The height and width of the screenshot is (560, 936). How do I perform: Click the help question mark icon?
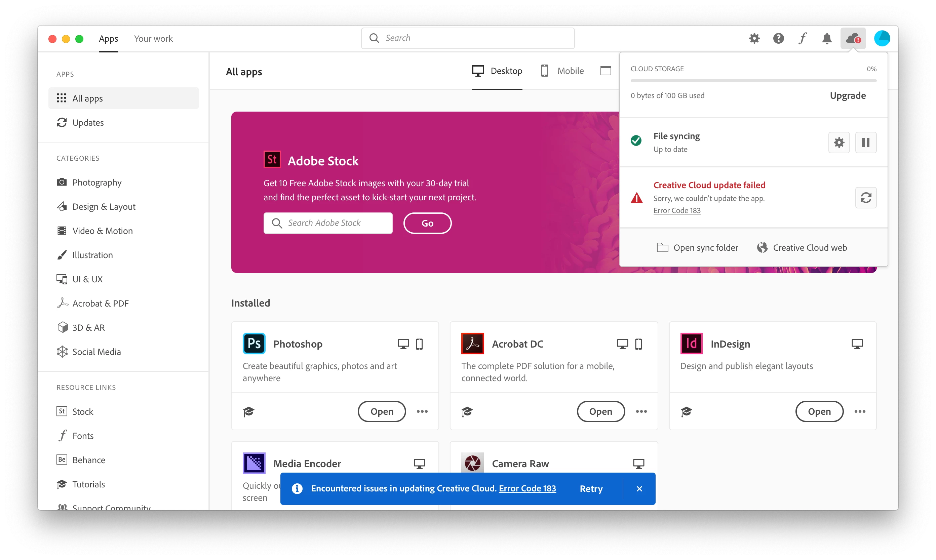pyautogui.click(x=778, y=39)
